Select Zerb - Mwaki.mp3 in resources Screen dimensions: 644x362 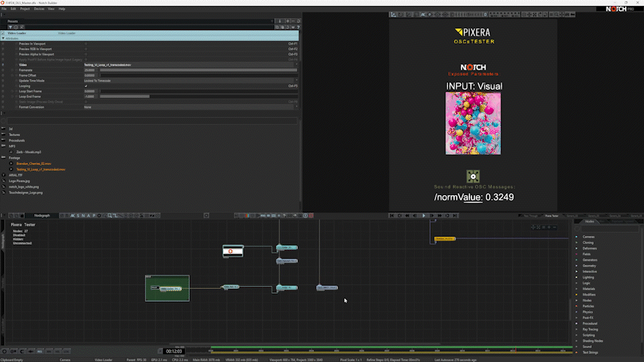coord(28,152)
